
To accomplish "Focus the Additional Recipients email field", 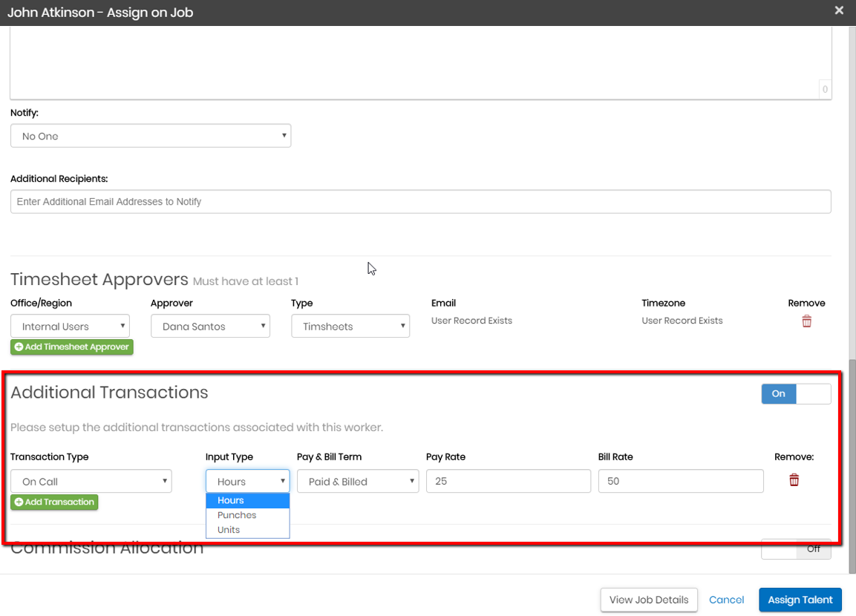I will (x=420, y=202).
